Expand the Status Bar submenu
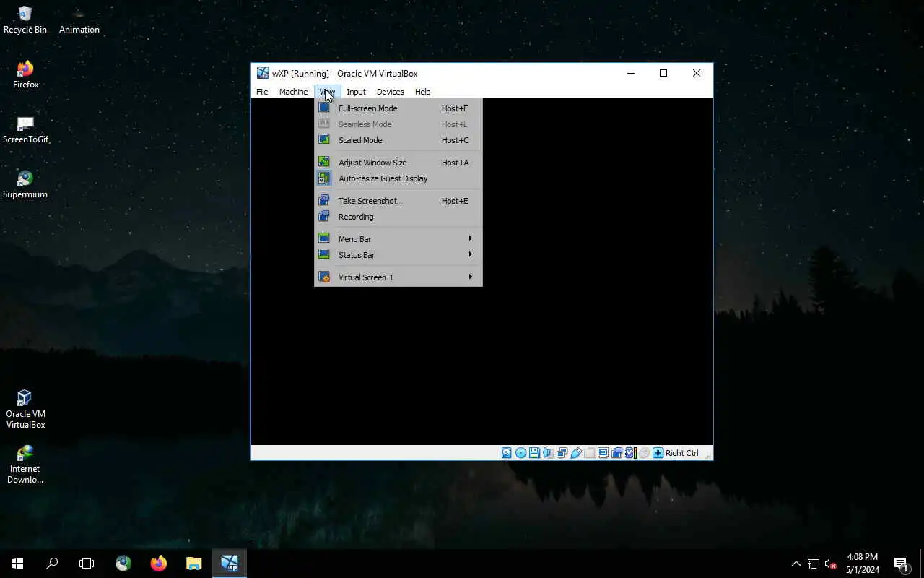This screenshot has width=924, height=578. 398,255
